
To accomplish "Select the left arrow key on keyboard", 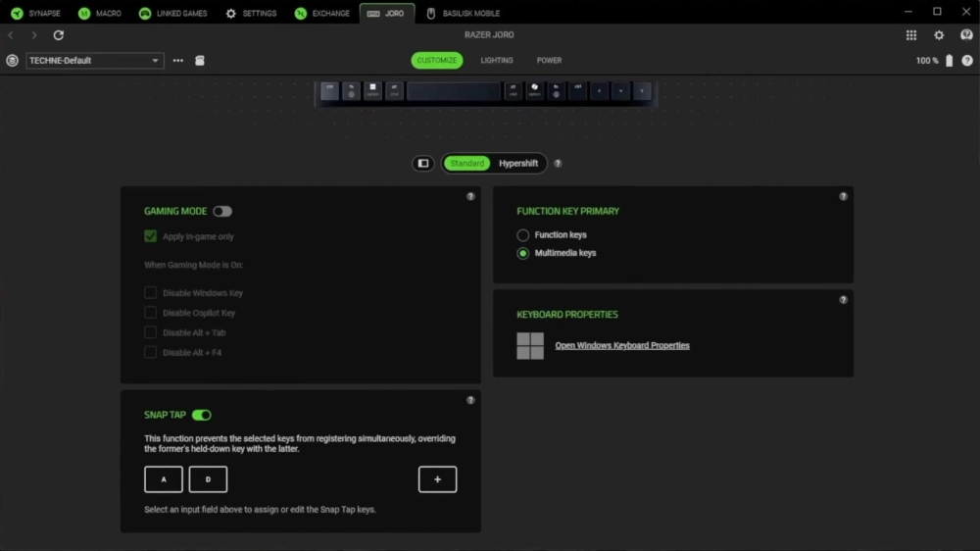I will point(600,91).
